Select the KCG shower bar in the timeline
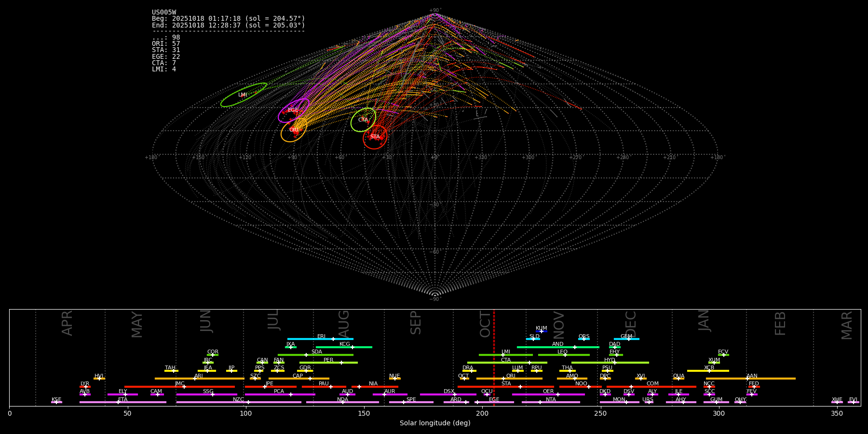This screenshot has width=868, height=434. coord(344,347)
